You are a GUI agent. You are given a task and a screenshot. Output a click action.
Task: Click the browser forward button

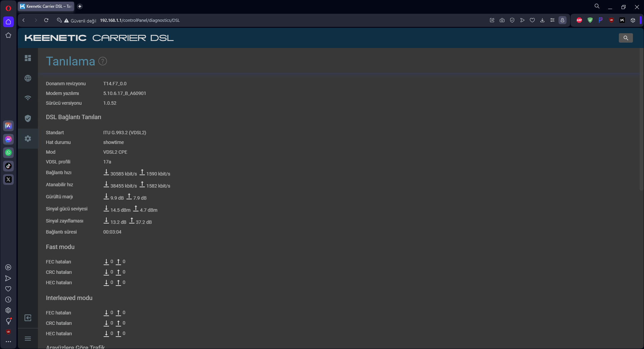coord(36,20)
